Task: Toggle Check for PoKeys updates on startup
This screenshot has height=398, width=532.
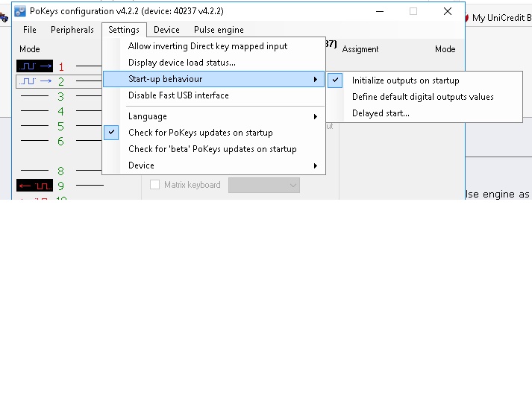Action: (x=200, y=133)
